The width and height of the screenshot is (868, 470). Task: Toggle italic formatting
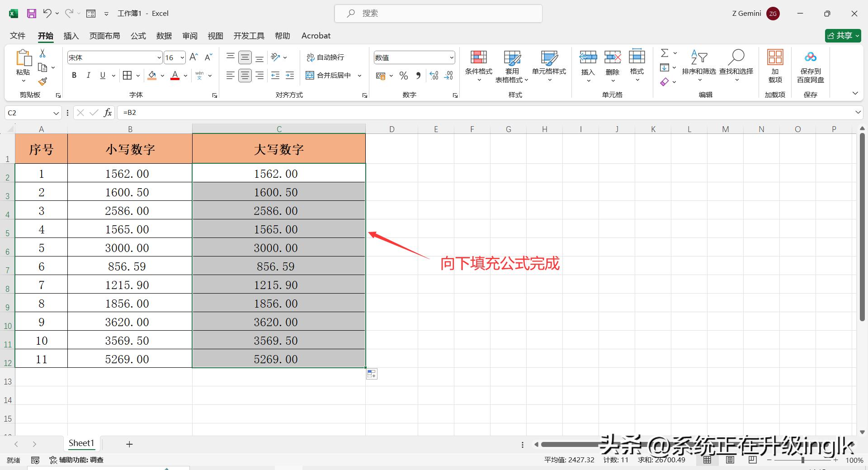coord(89,75)
